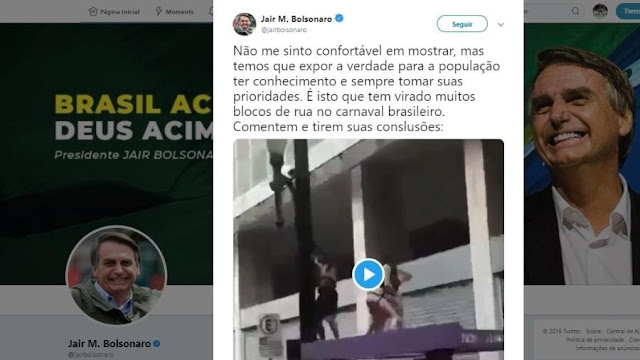
Task: Click the blue verified badge in tweet header
Action: (x=339, y=18)
